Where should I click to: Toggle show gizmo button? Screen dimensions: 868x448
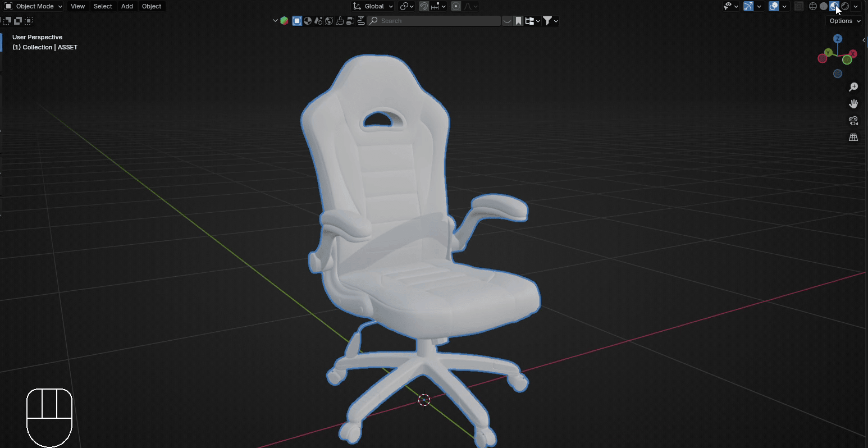(748, 6)
